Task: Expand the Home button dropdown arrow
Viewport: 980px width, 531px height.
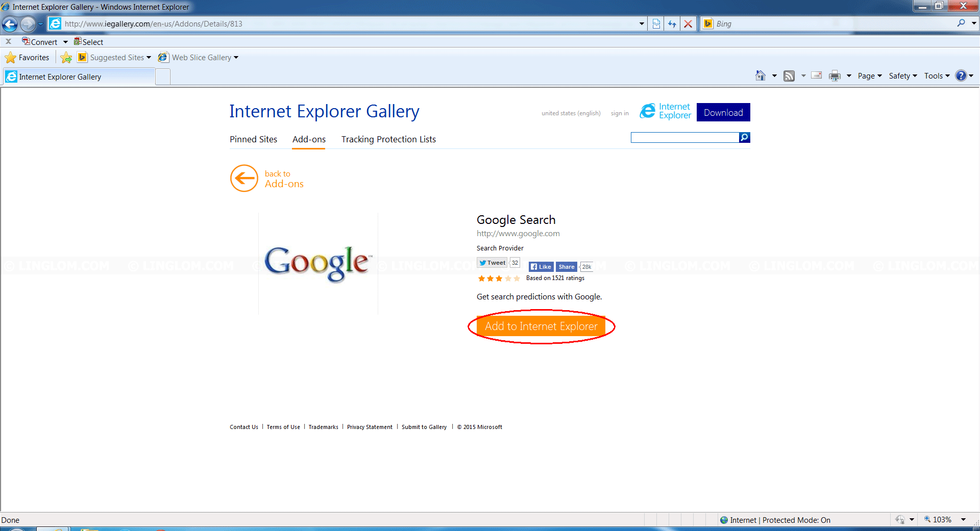Action: (x=774, y=76)
